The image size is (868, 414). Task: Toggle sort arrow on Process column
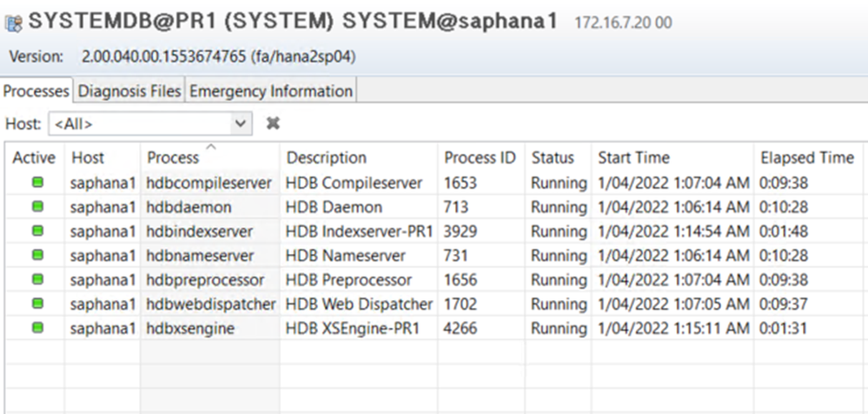tap(211, 147)
